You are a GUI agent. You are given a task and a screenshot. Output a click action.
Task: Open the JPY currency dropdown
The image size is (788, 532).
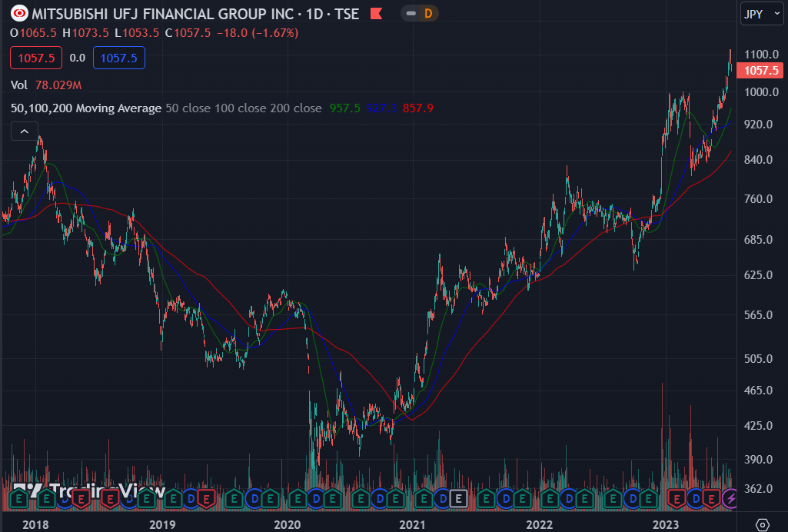[x=762, y=14]
